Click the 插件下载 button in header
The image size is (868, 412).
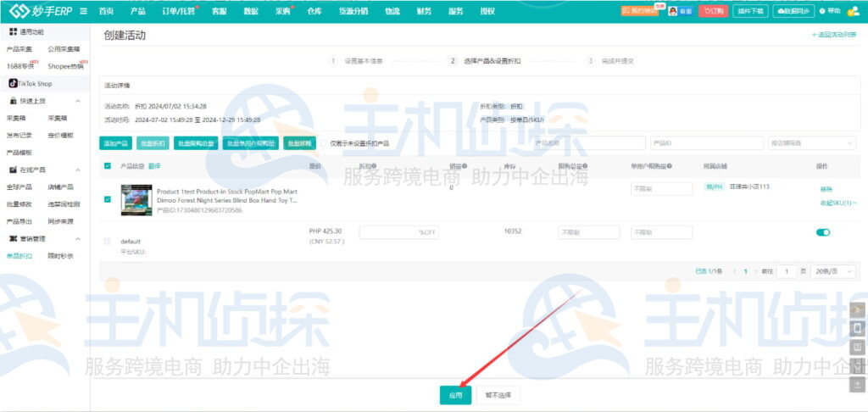coord(751,11)
